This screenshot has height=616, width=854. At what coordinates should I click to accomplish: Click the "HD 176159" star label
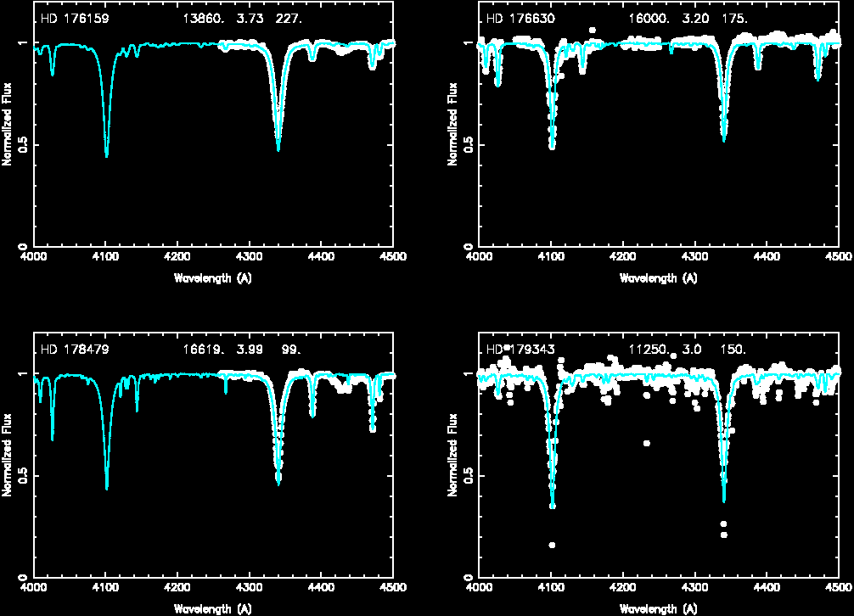(75, 18)
